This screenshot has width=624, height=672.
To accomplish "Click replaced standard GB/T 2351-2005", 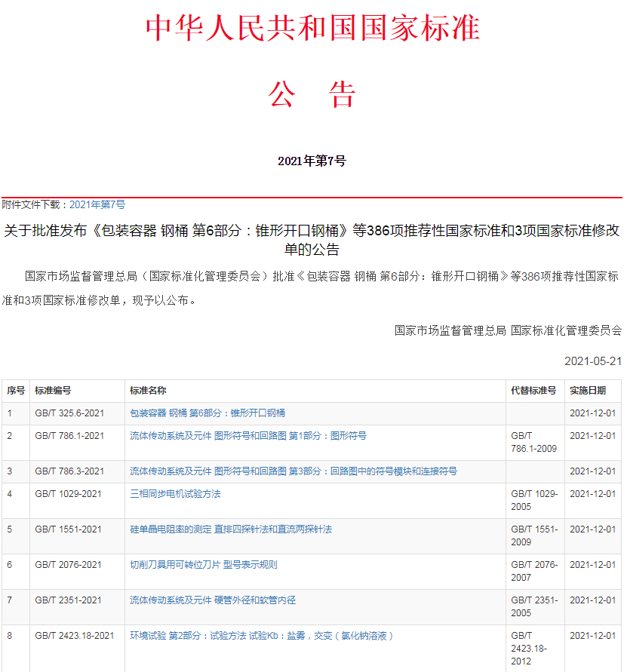I will (x=534, y=606).
